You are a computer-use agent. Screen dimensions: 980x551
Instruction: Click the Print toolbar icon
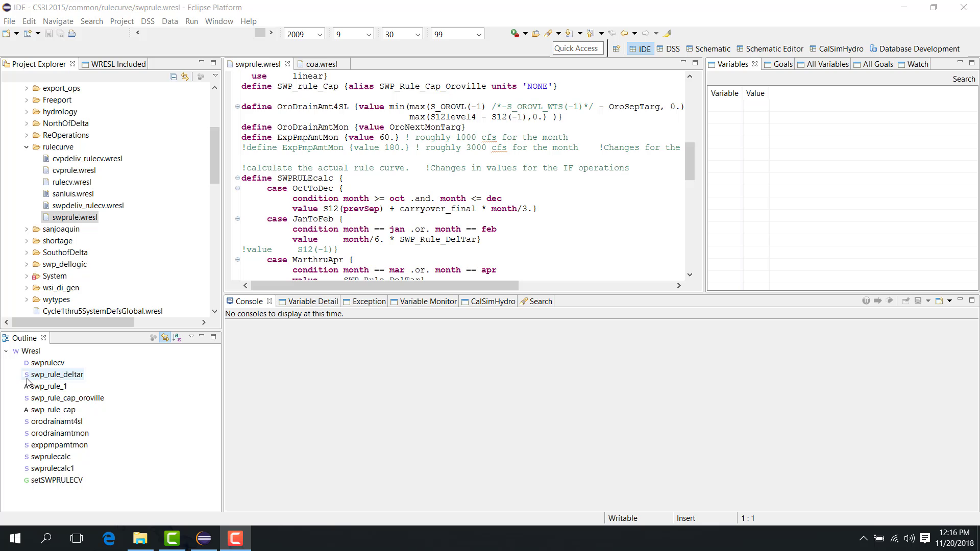coord(72,34)
